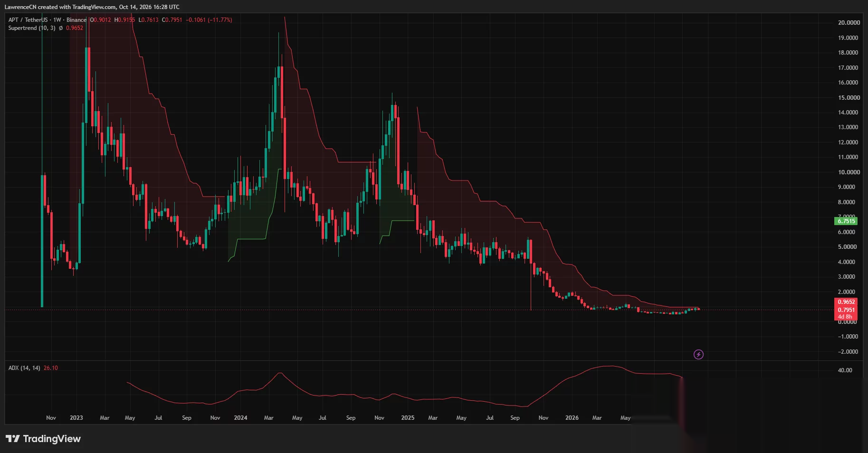Click the LawrenceCN created with TradingView.com header

click(x=92, y=7)
